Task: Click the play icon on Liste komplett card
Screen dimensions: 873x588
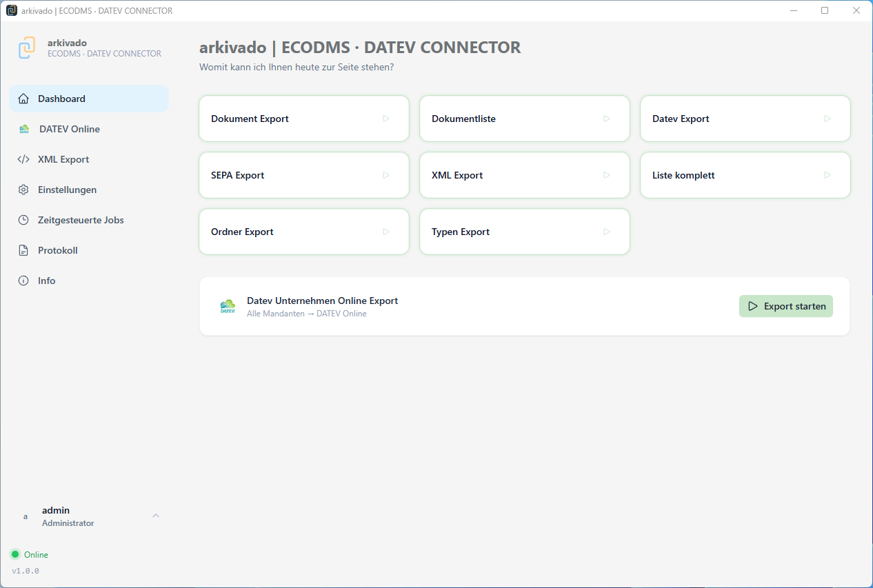Action: tap(827, 175)
